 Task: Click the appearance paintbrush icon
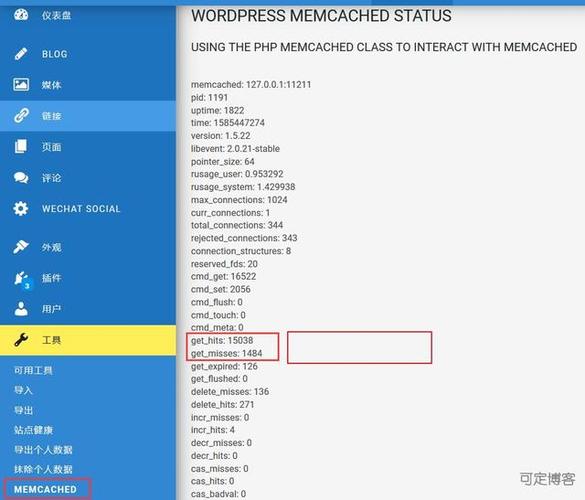point(21,247)
